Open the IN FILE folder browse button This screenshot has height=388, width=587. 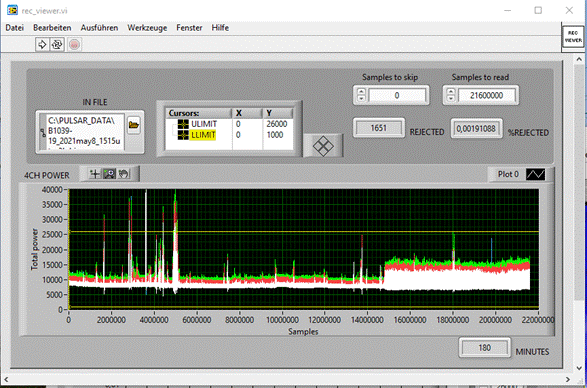pos(134,124)
